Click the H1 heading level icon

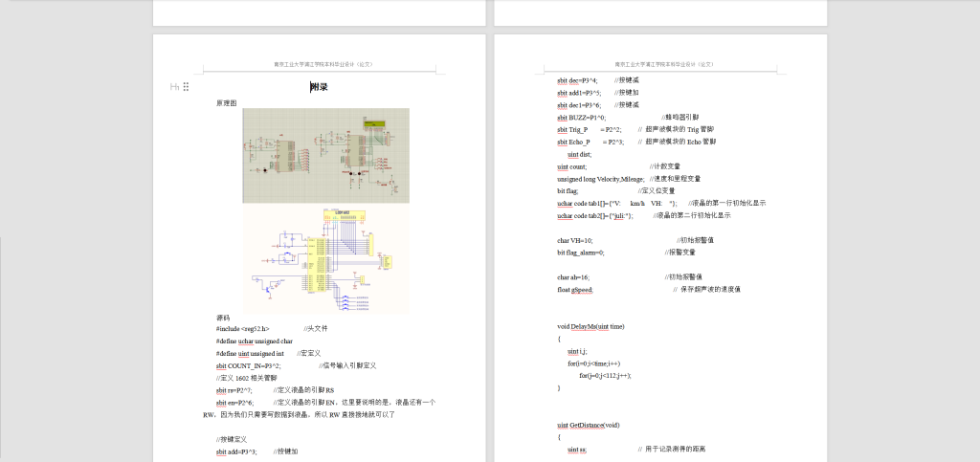tap(174, 87)
